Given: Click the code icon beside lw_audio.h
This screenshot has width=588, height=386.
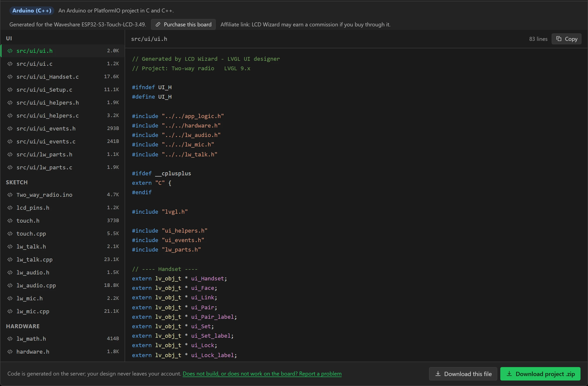Looking at the screenshot, I should [10, 272].
